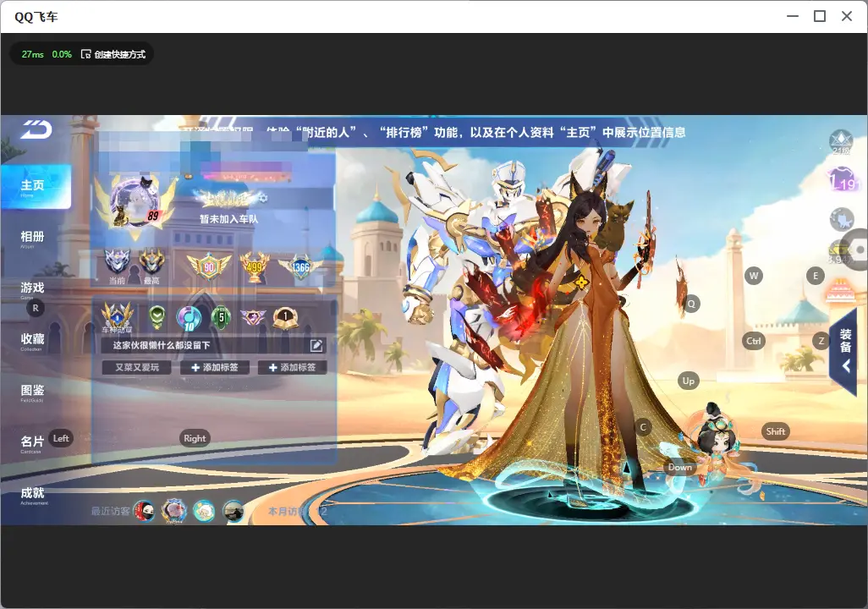Click the middle 添加标签 button
This screenshot has height=609, width=868.
[x=215, y=368]
